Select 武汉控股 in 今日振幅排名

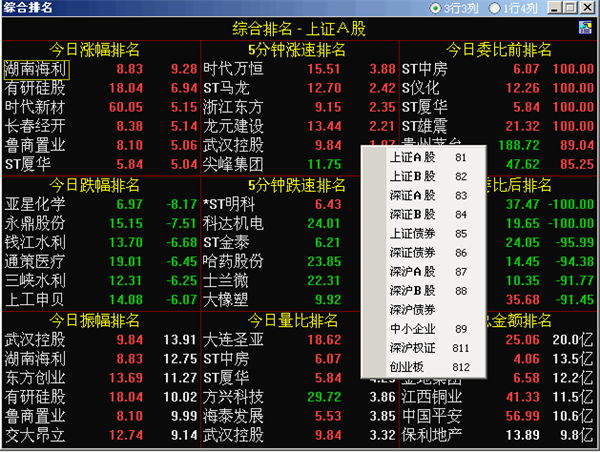click(x=101, y=340)
